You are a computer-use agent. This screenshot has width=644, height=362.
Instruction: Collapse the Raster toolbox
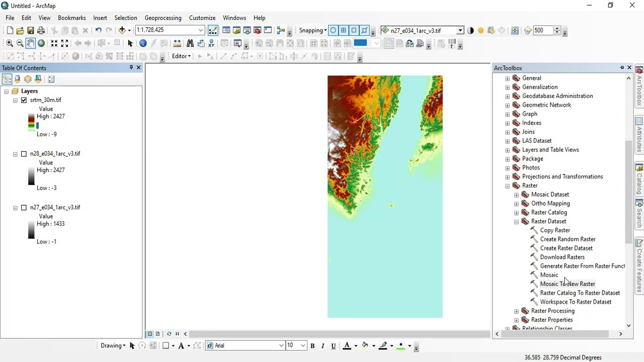pyautogui.click(x=507, y=186)
